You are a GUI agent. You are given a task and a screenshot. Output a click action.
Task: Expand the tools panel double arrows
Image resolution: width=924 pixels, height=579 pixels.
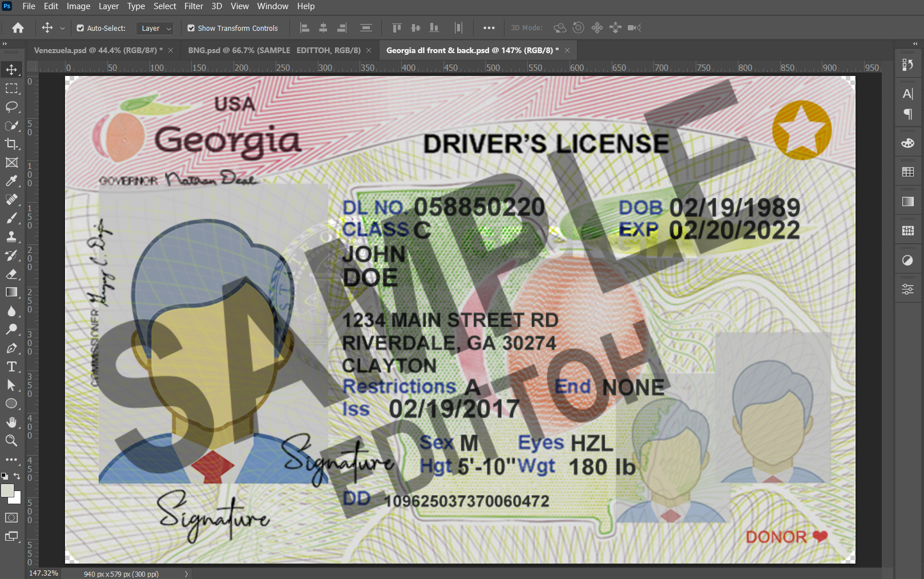pyautogui.click(x=5, y=43)
